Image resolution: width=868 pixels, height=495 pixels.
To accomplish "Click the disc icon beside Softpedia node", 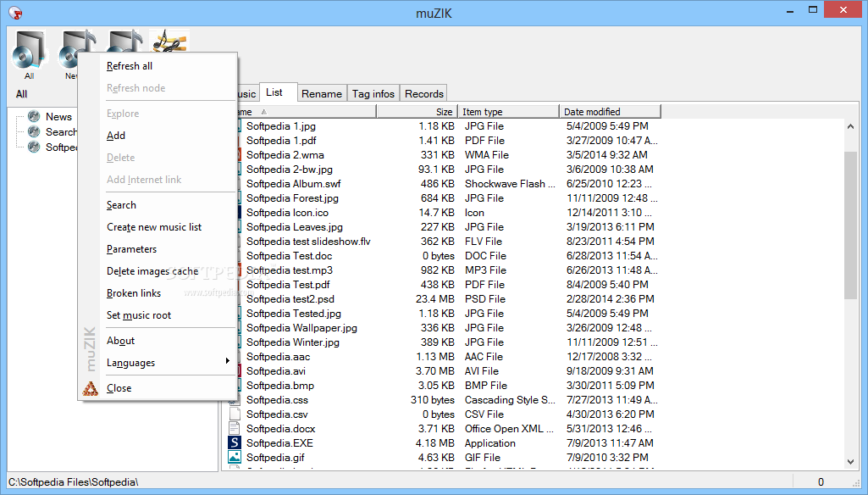I will (x=35, y=147).
